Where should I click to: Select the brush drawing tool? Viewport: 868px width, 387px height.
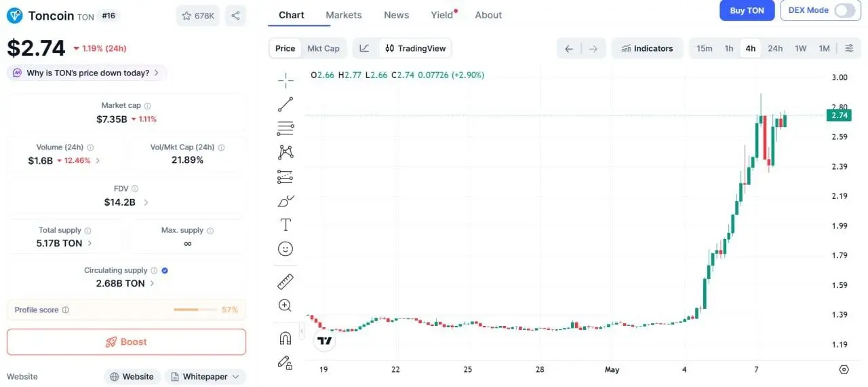[285, 201]
